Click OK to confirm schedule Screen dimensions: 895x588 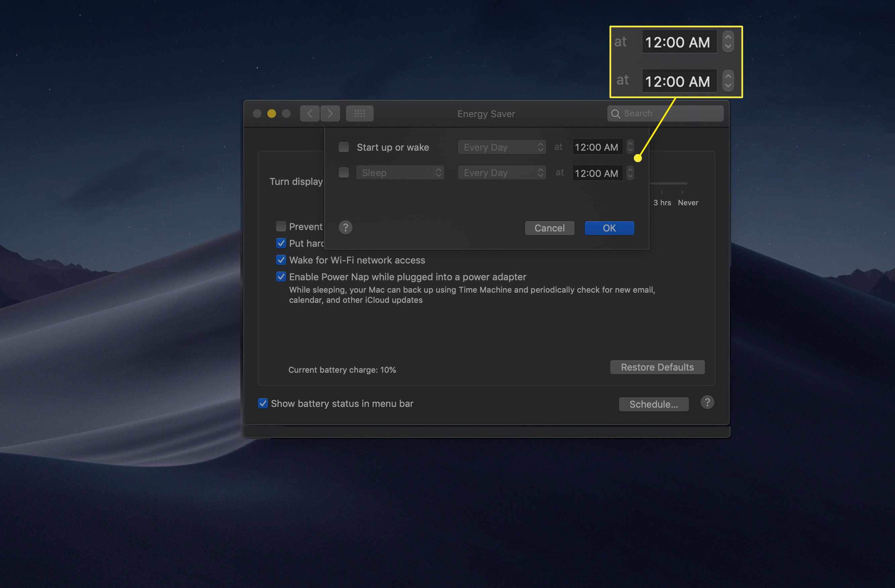[x=609, y=228]
